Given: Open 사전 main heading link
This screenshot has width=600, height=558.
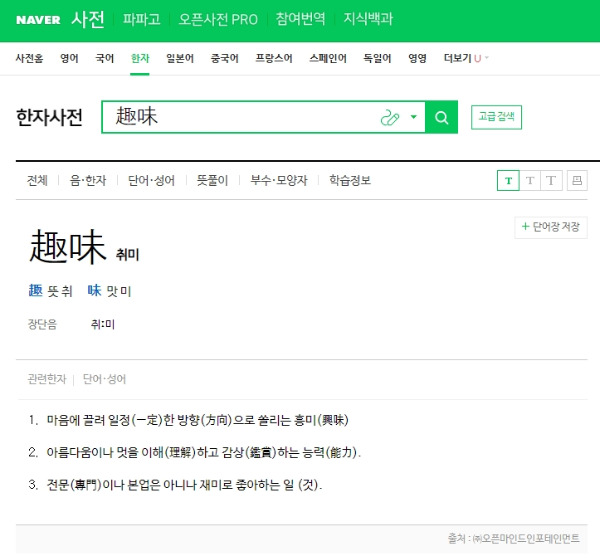Looking at the screenshot, I should (88, 19).
